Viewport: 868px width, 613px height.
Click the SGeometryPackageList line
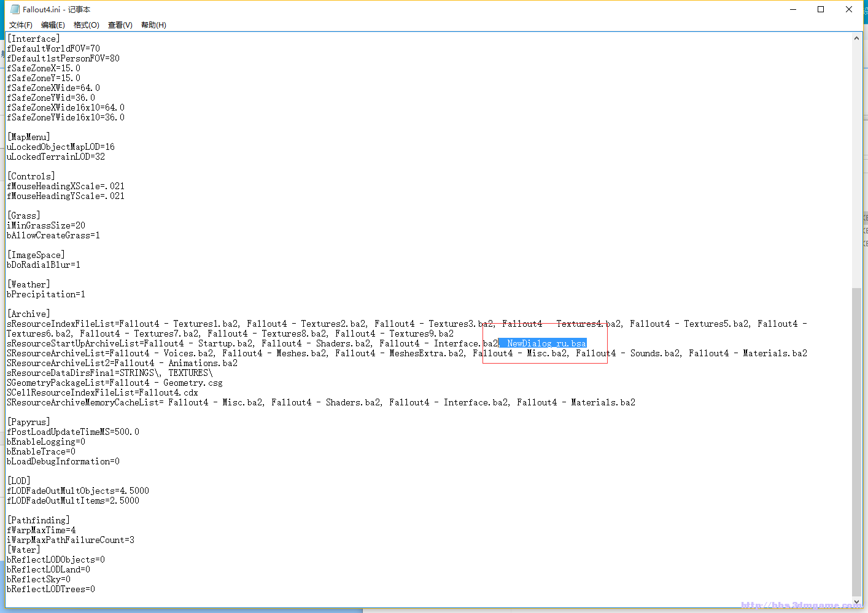click(x=115, y=383)
